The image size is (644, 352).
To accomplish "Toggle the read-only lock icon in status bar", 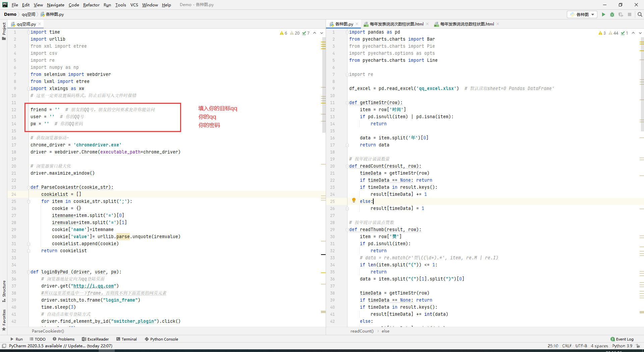I will (638, 346).
